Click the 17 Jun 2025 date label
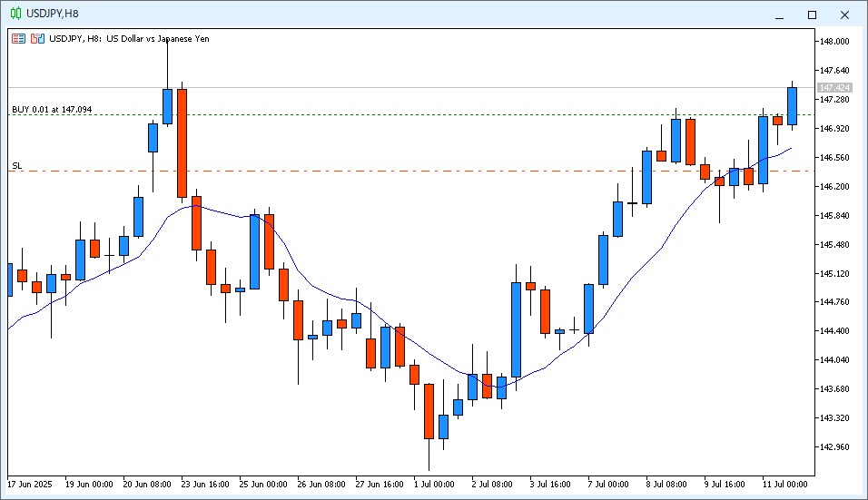Viewport: 868px width, 500px height. tap(30, 484)
